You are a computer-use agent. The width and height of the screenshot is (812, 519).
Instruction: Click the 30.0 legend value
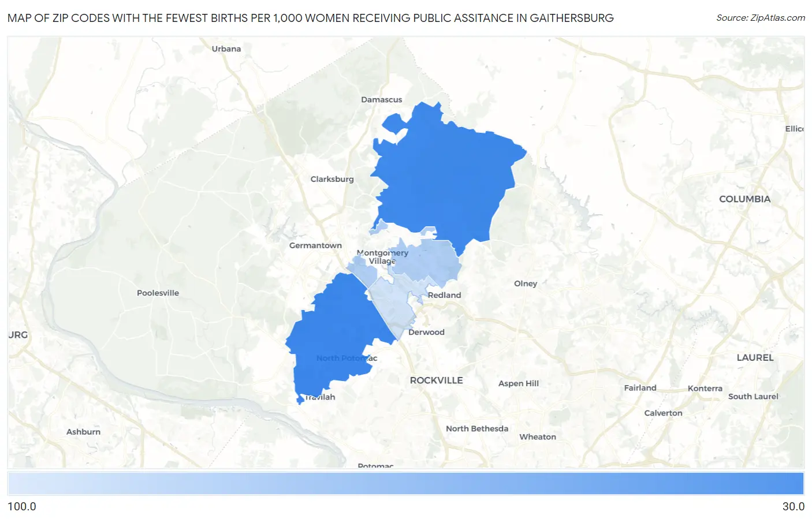tap(794, 506)
